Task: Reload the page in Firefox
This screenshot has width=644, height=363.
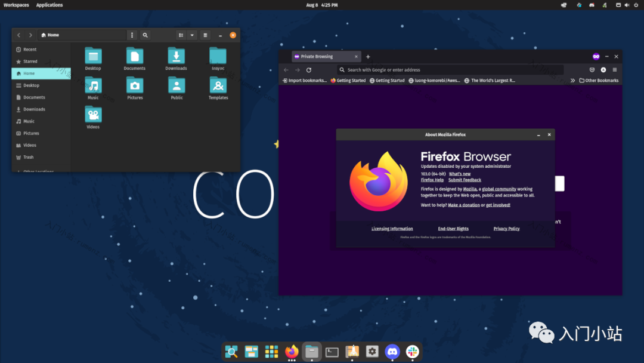Action: tap(309, 70)
